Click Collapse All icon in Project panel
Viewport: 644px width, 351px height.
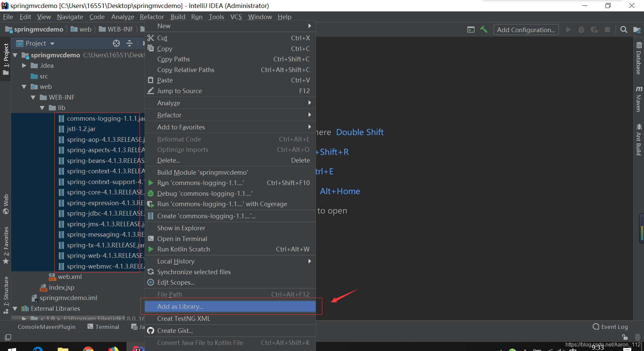[x=129, y=43]
